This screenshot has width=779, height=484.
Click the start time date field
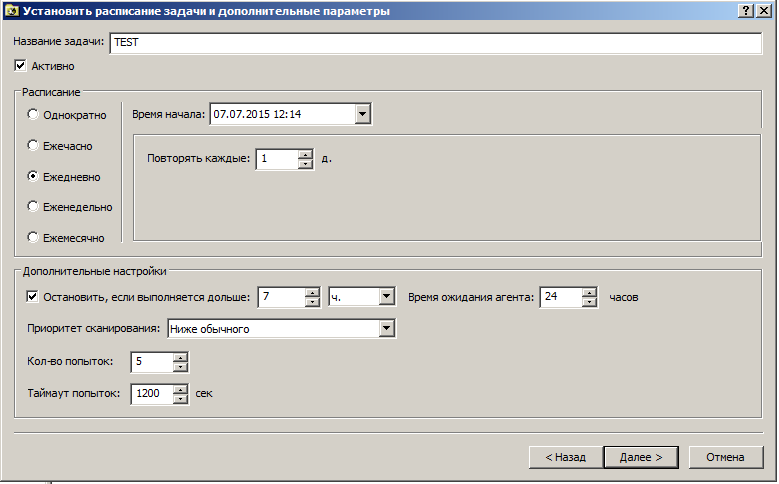coord(283,114)
